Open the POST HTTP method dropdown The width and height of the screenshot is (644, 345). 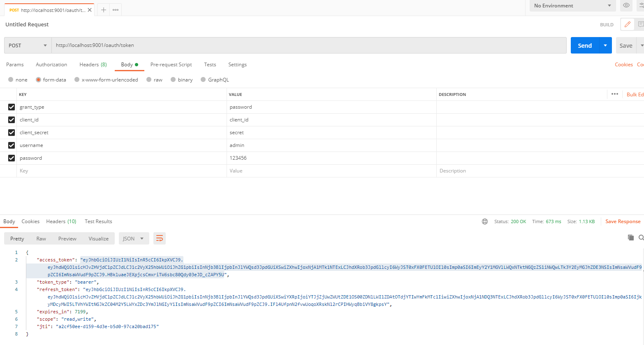pyautogui.click(x=28, y=45)
